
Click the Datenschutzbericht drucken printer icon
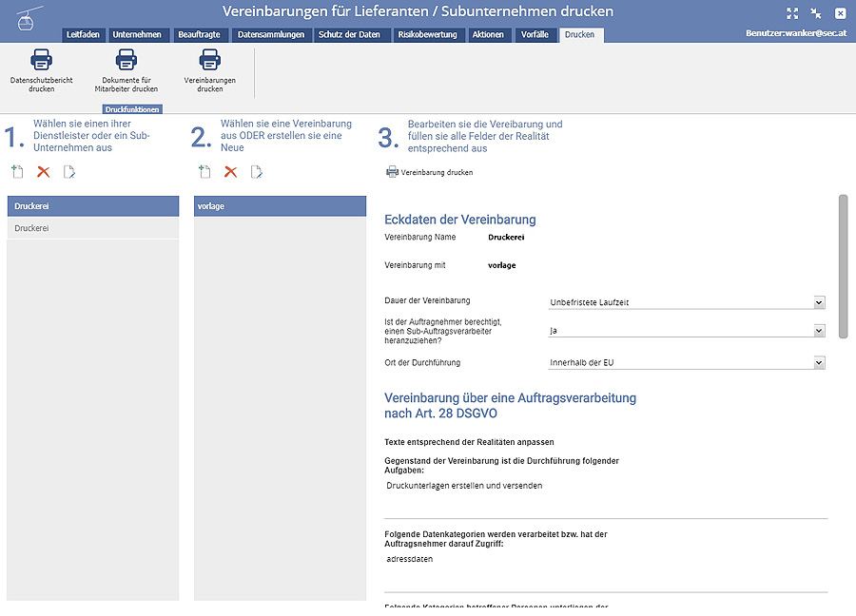click(x=41, y=62)
